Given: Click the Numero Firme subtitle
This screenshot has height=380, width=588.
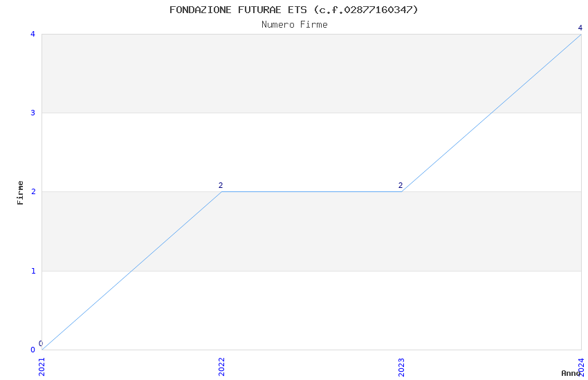Looking at the screenshot, I should (294, 24).
